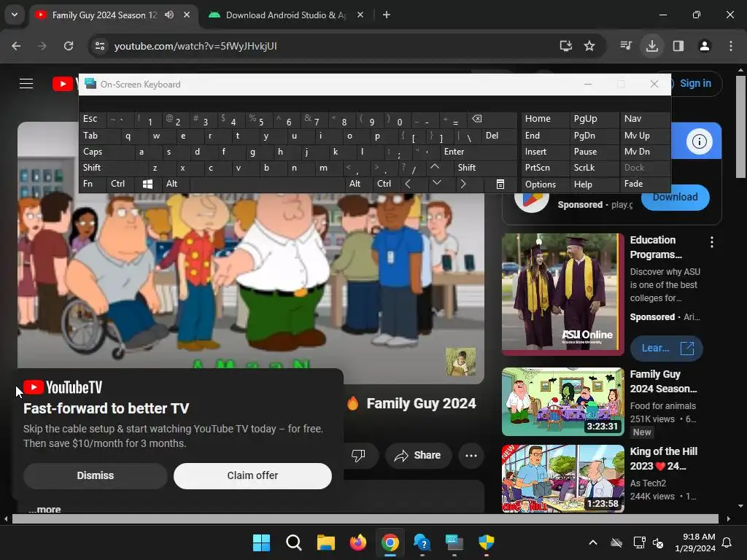
Task: Dislike the video with thumbs-down icon
Action: 358,455
